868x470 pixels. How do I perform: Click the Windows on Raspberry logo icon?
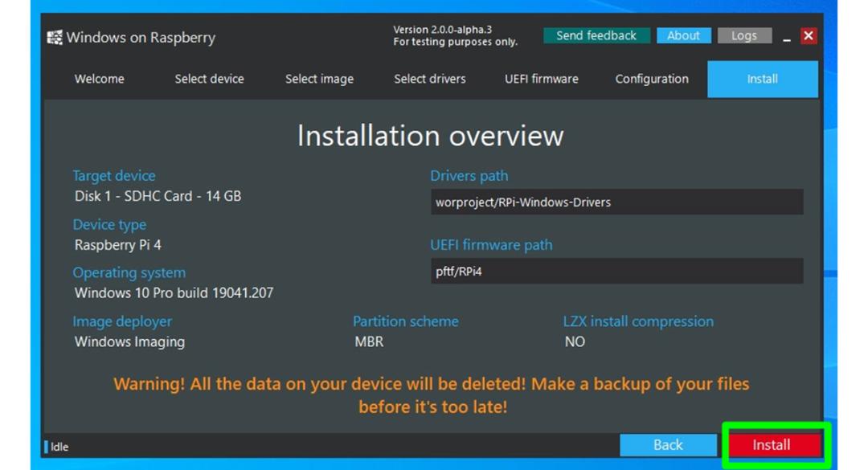pyautogui.click(x=55, y=38)
